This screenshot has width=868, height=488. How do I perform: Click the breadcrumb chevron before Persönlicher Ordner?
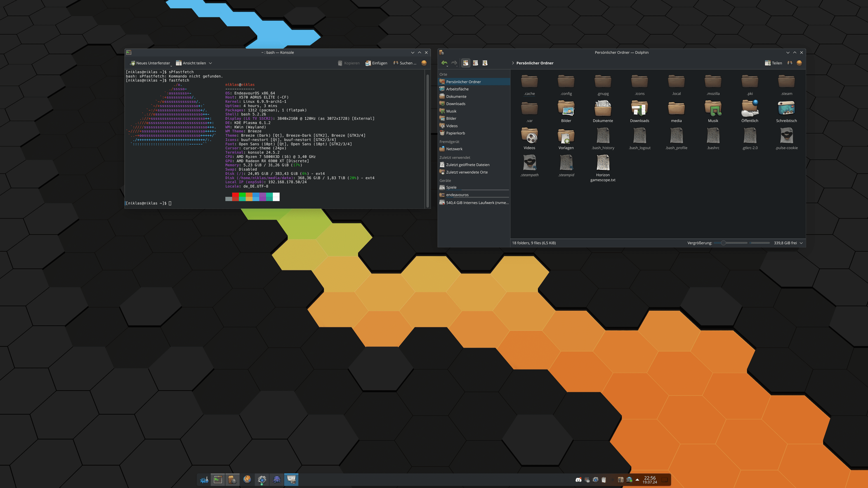[513, 63]
